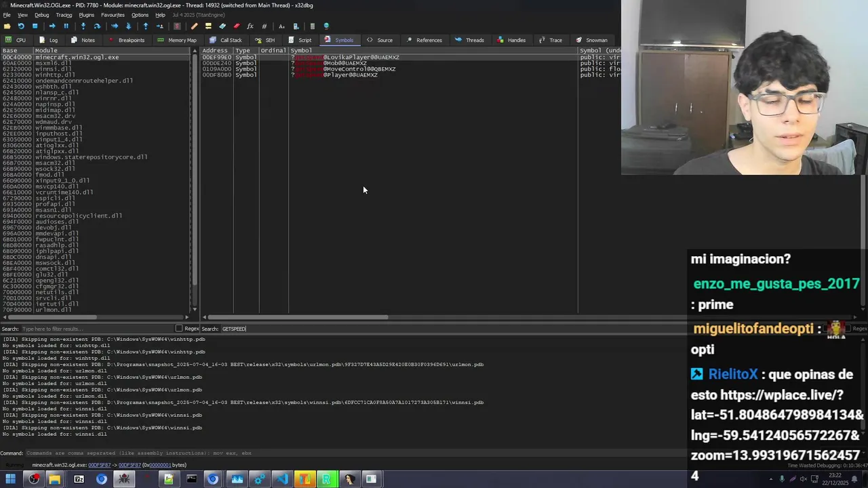Open the Help menu
The width and height of the screenshot is (868, 488).
(x=160, y=15)
